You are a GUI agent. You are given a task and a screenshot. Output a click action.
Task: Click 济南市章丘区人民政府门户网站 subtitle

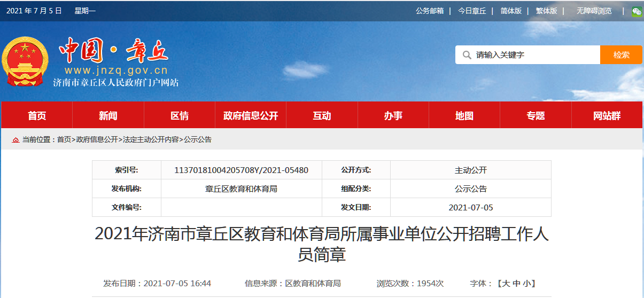115,83
